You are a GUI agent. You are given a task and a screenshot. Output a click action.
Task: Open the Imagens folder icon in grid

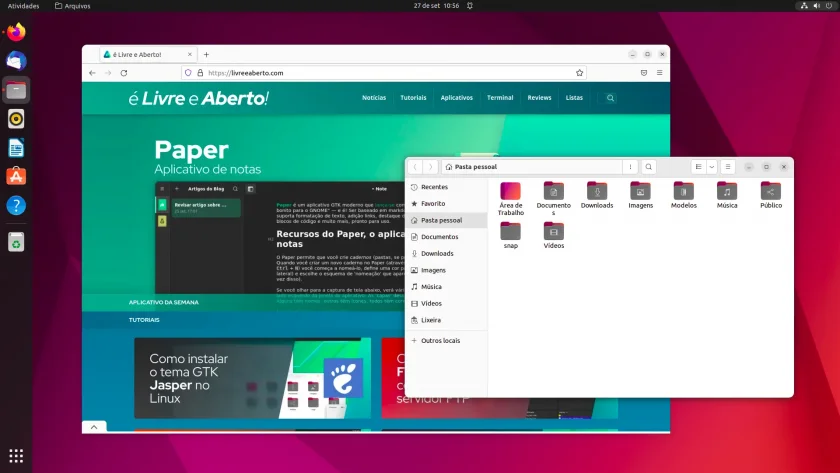click(x=640, y=196)
